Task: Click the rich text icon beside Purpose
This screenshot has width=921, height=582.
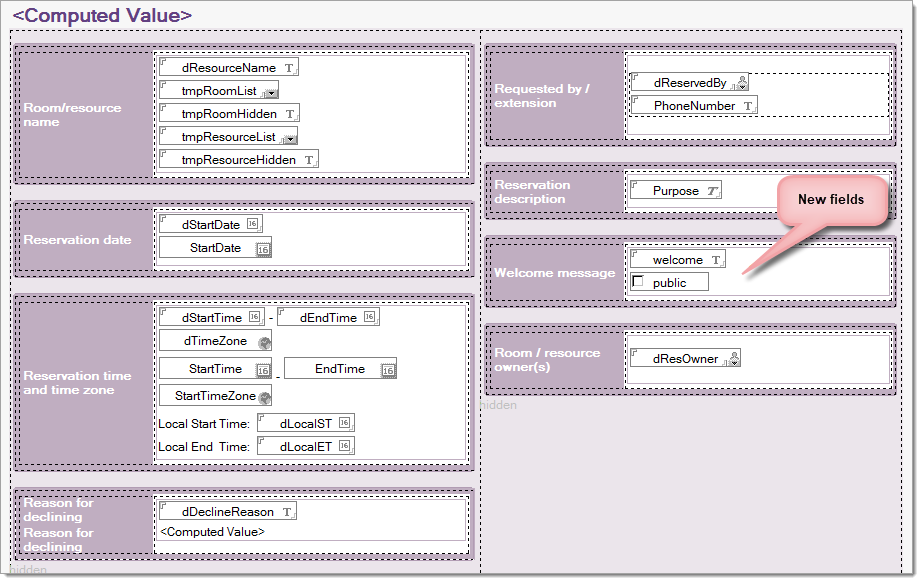Action: coord(711,191)
